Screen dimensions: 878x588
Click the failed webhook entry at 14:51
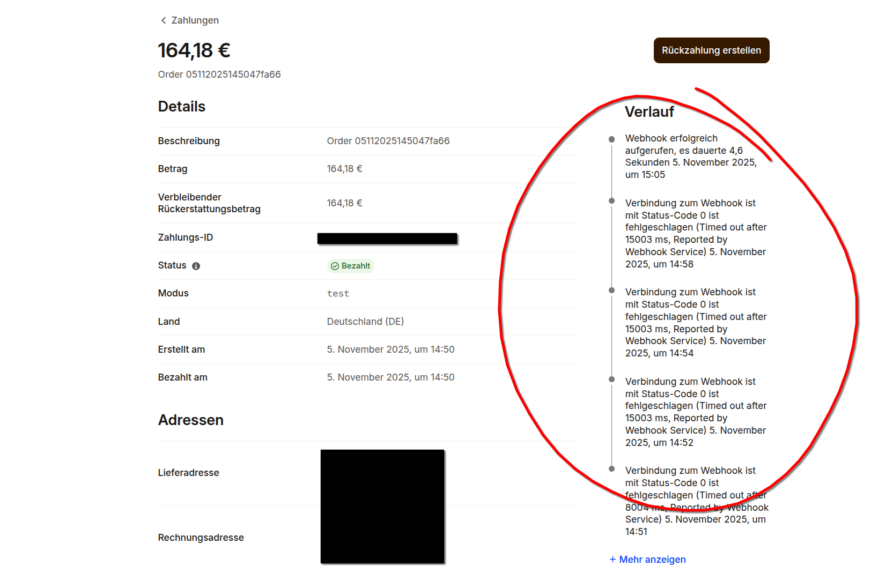697,501
